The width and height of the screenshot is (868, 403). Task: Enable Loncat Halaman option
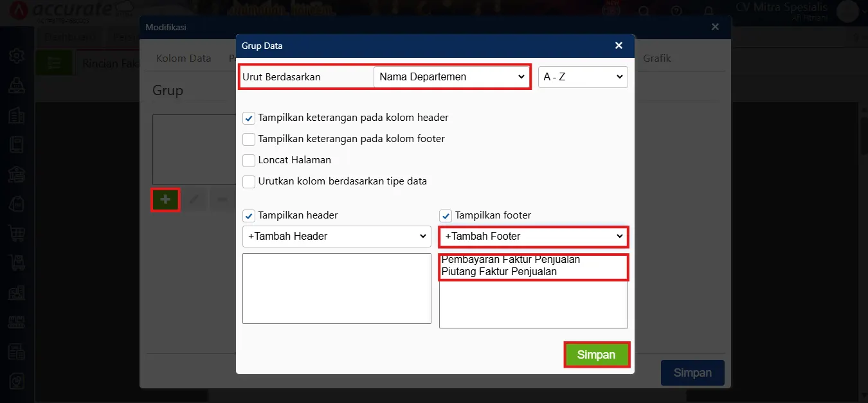click(249, 160)
